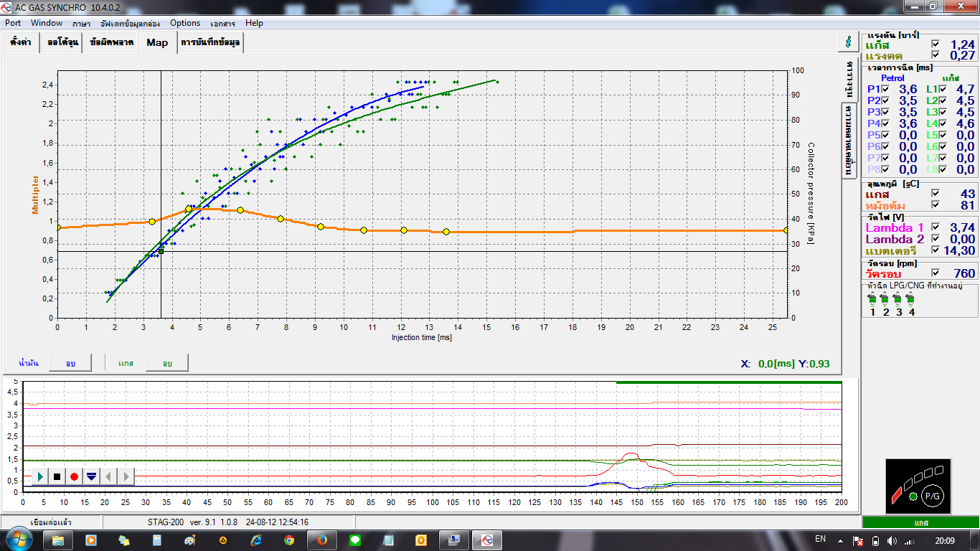Click the volume icon in system tray
Viewport: 980px width, 551px height.
click(x=891, y=540)
